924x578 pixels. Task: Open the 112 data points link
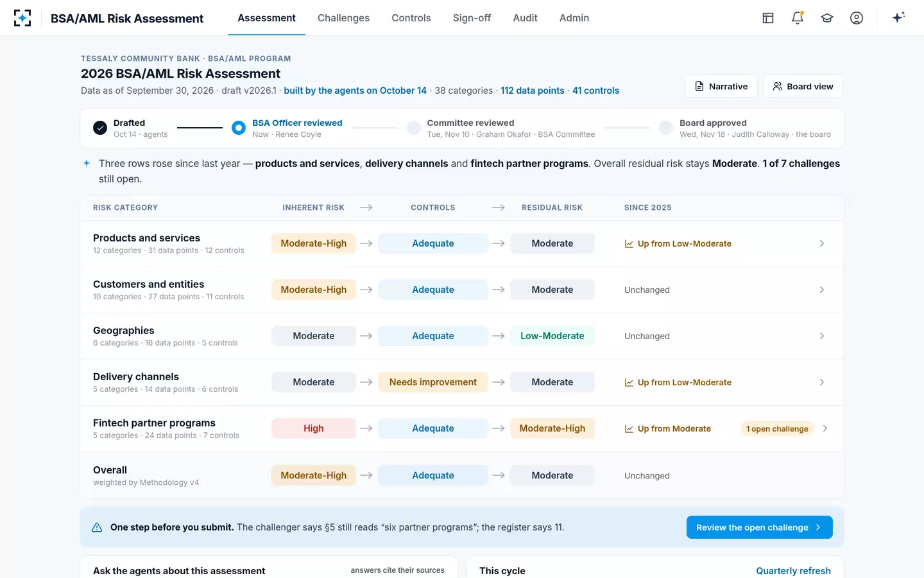(x=533, y=91)
